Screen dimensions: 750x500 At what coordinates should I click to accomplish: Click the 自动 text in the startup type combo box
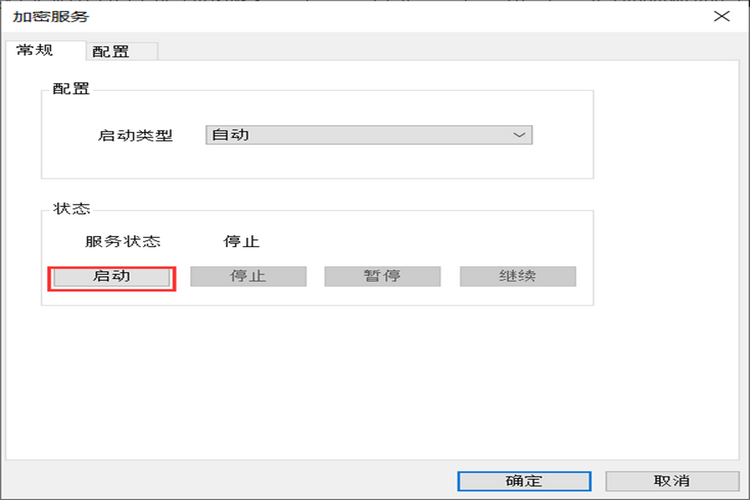tap(230, 135)
